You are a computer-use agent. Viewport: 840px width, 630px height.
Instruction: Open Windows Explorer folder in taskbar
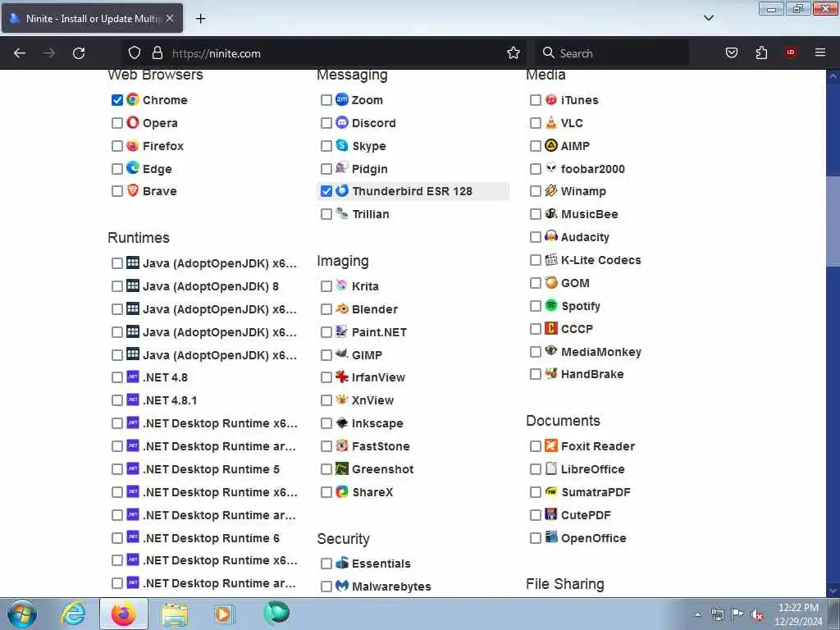click(x=175, y=614)
